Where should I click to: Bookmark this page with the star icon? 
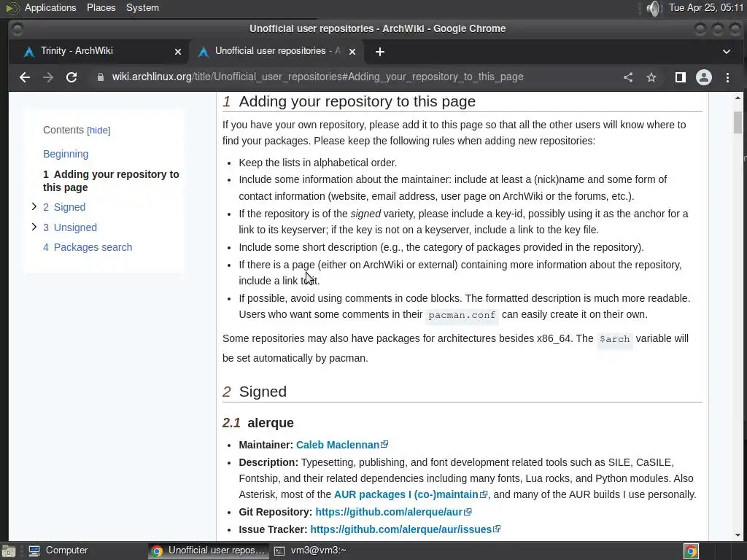(x=651, y=77)
